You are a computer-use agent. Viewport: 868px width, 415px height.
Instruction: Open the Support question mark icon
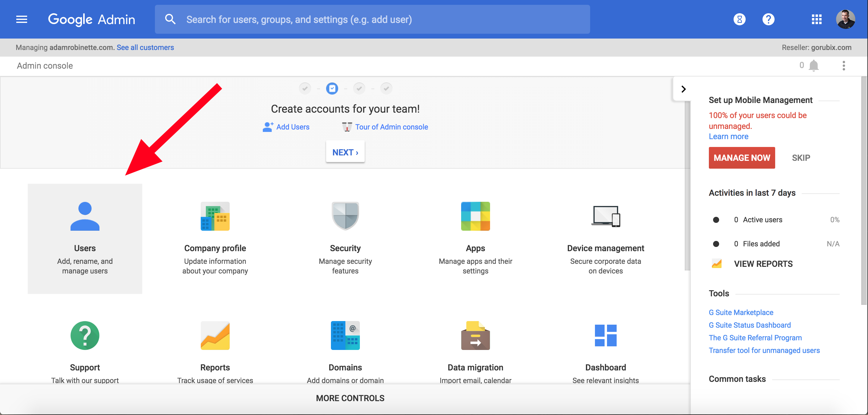pyautogui.click(x=85, y=335)
